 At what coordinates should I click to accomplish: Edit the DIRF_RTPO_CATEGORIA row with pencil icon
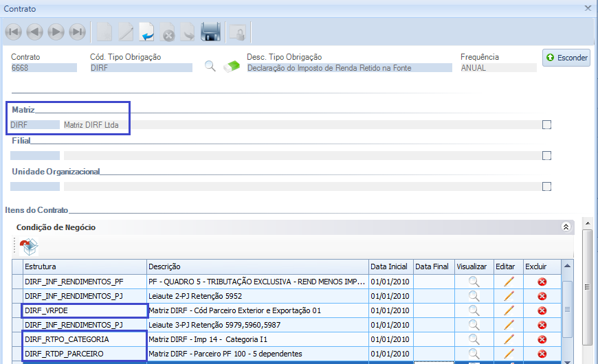(509, 339)
